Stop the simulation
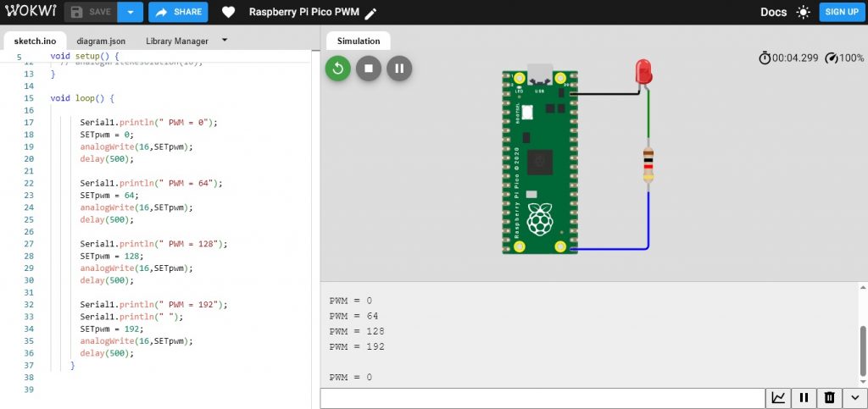The height and width of the screenshot is (409, 868). tap(369, 69)
